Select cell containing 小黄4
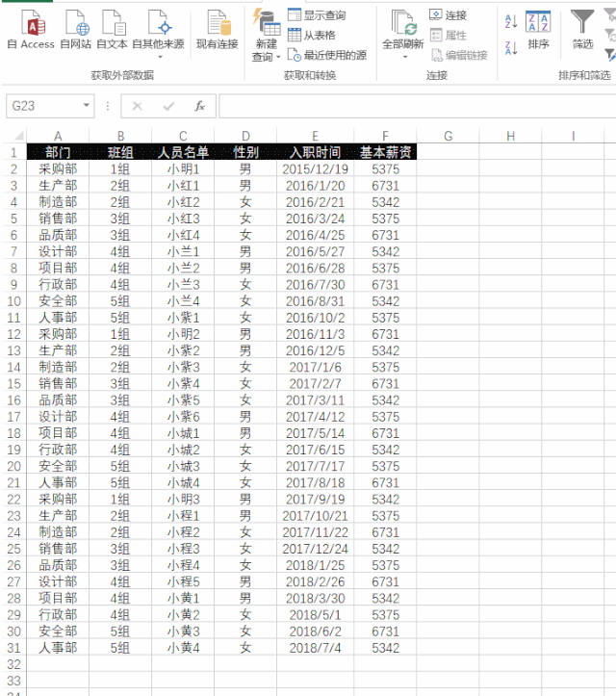The width and height of the screenshot is (616, 696). click(183, 648)
